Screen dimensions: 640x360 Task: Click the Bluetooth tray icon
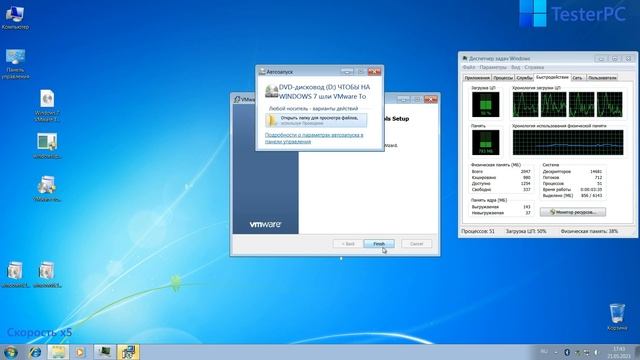tap(567, 352)
